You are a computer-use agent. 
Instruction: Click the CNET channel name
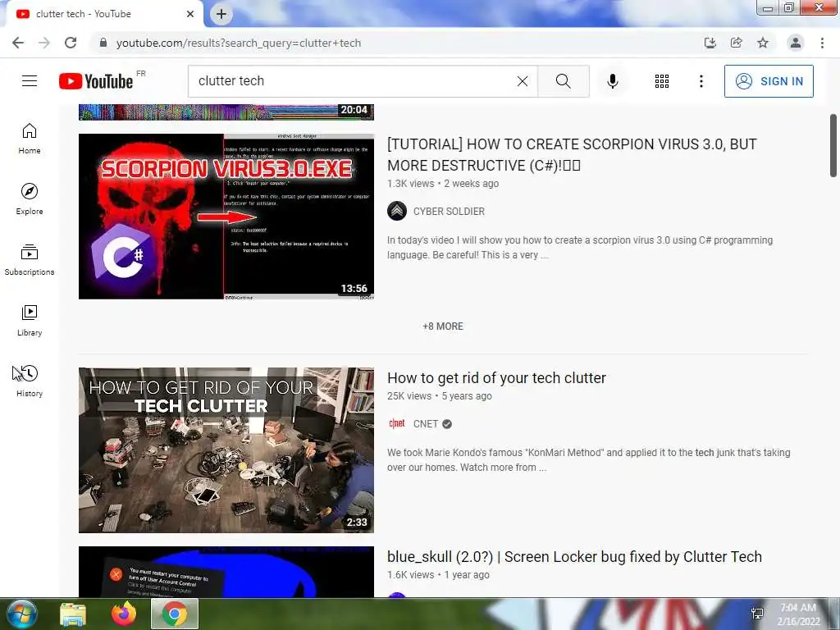point(426,424)
